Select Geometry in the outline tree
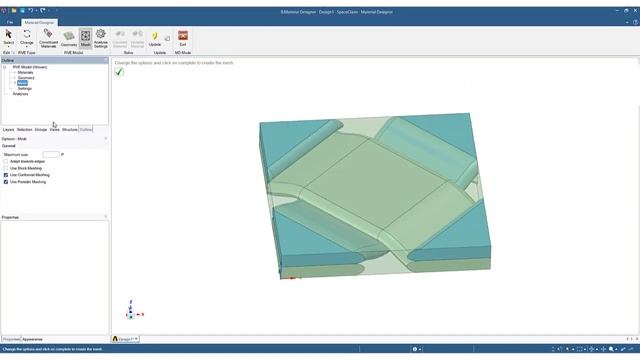The image size is (640, 360). (x=26, y=78)
